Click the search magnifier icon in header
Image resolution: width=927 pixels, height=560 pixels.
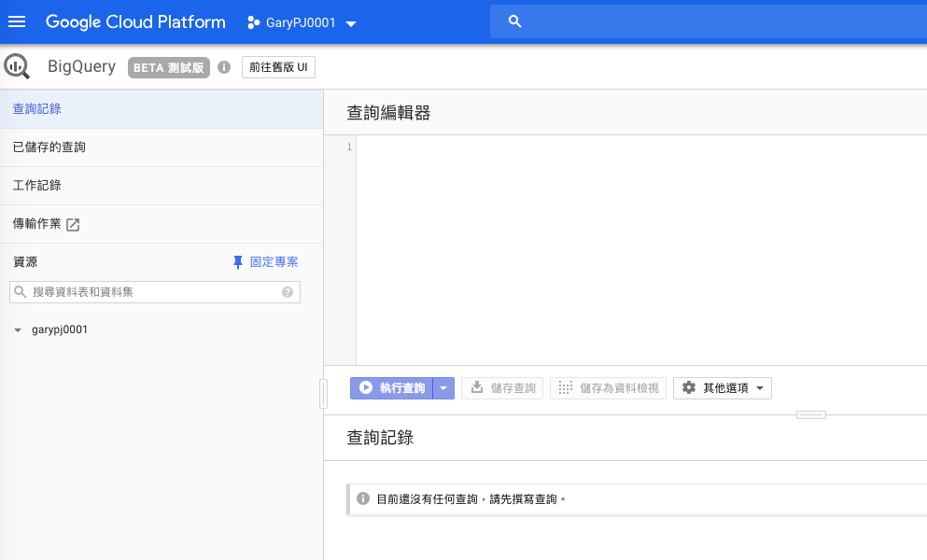(515, 21)
